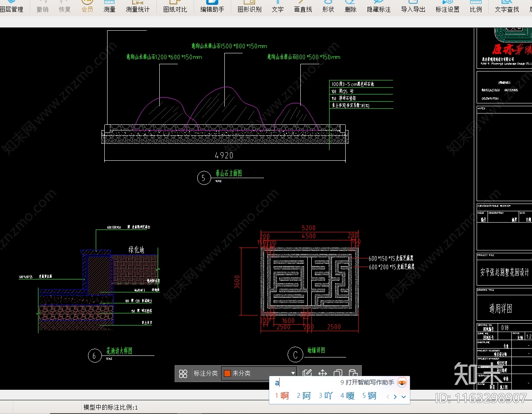Open 导入导出 import export
532x414 pixels.
(413, 7)
